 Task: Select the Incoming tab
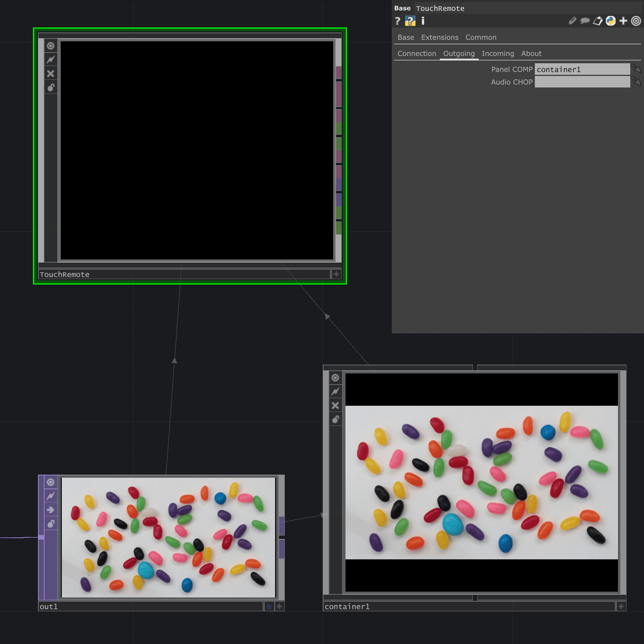(x=498, y=53)
